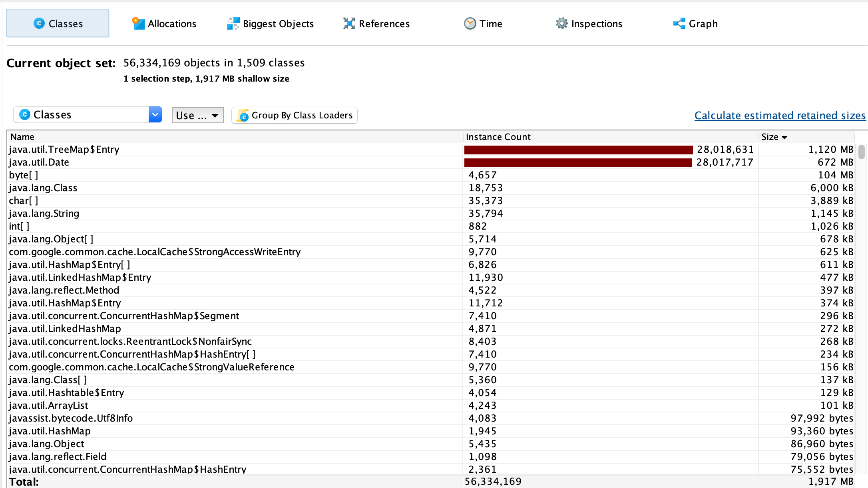868x488 pixels.
Task: Click the Biggest Objects icon
Action: point(233,24)
